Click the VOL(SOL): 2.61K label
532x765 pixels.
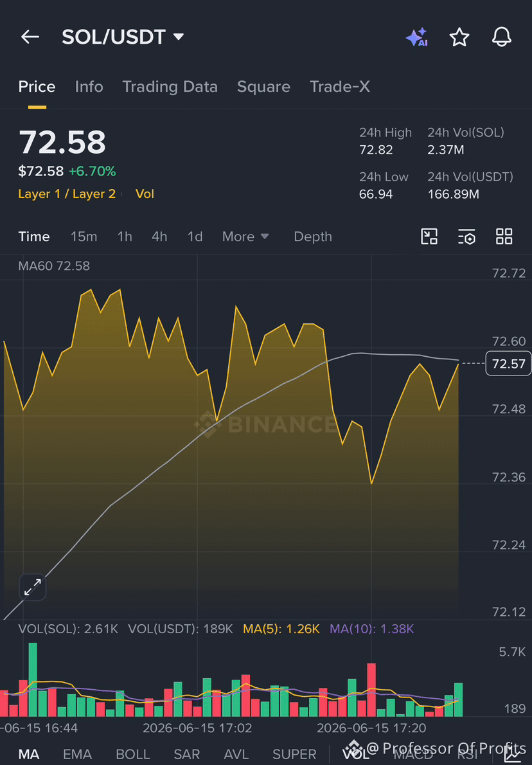tap(68, 629)
